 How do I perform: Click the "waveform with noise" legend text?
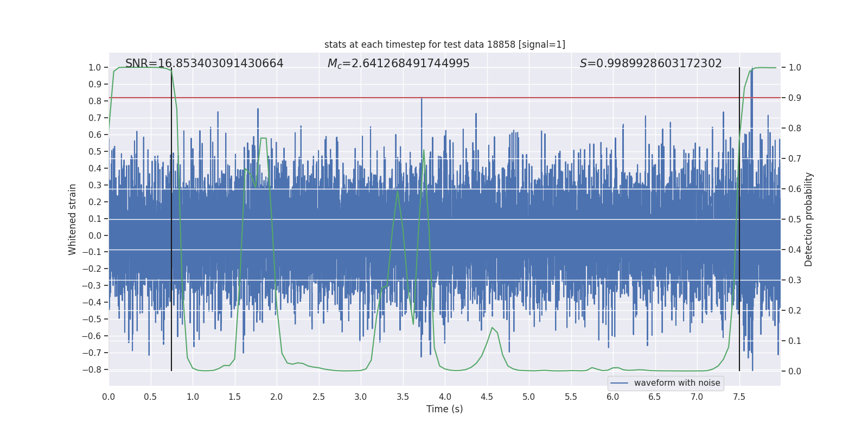[677, 383]
